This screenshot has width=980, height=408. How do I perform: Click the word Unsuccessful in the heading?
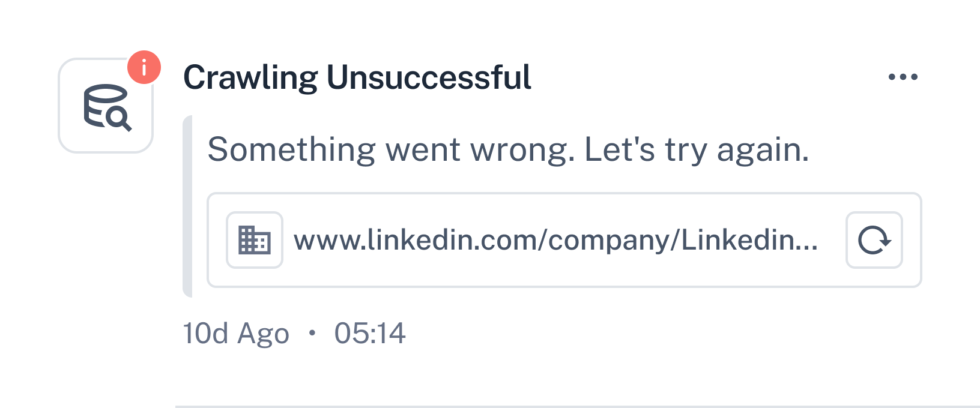click(x=429, y=77)
